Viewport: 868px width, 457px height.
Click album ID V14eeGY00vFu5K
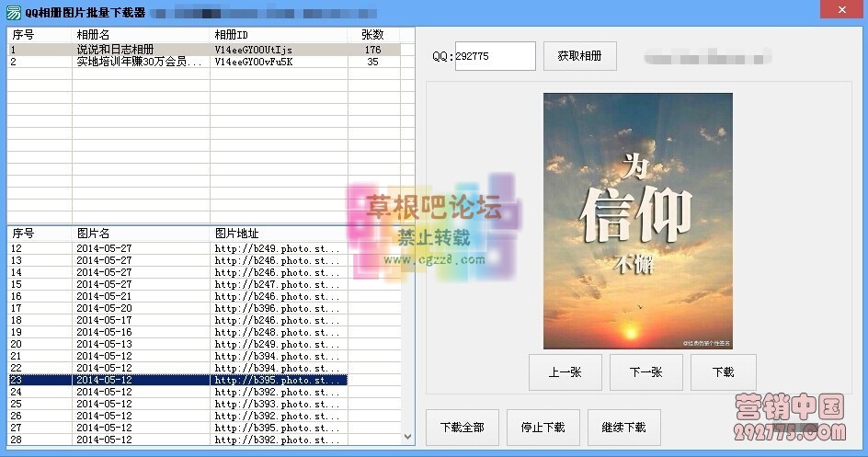(254, 62)
